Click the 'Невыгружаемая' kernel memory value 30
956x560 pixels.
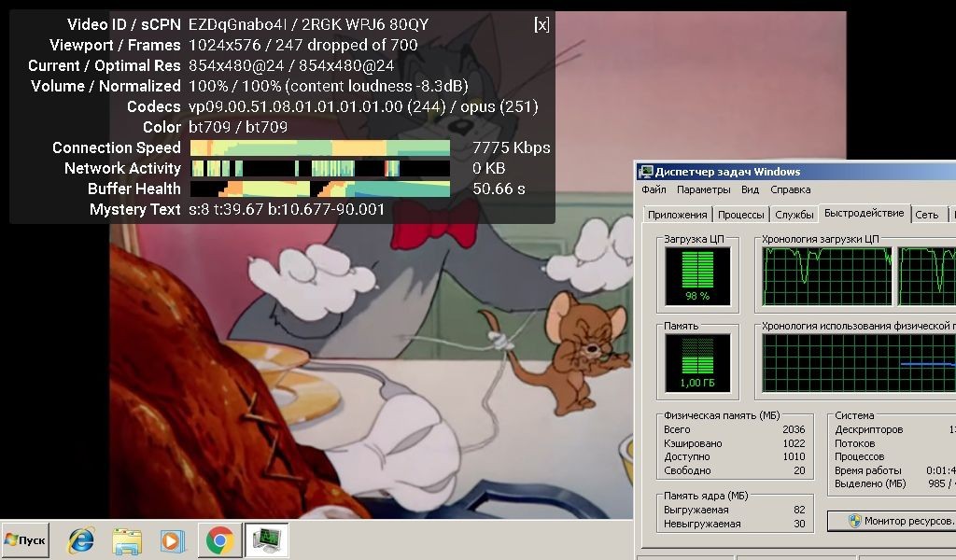[x=799, y=524]
